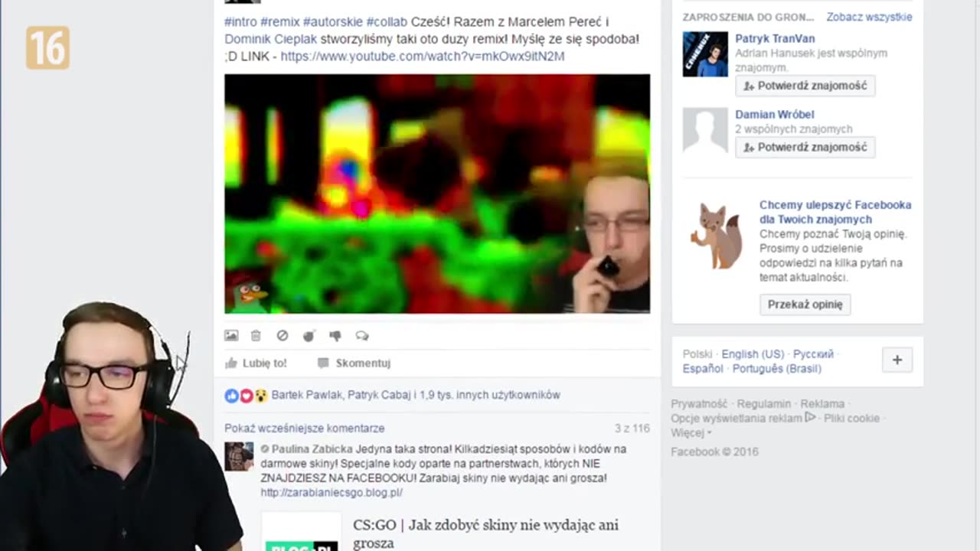This screenshot has width=980, height=551.
Task: Open Patryk TranVan's profile name
Action: [775, 38]
